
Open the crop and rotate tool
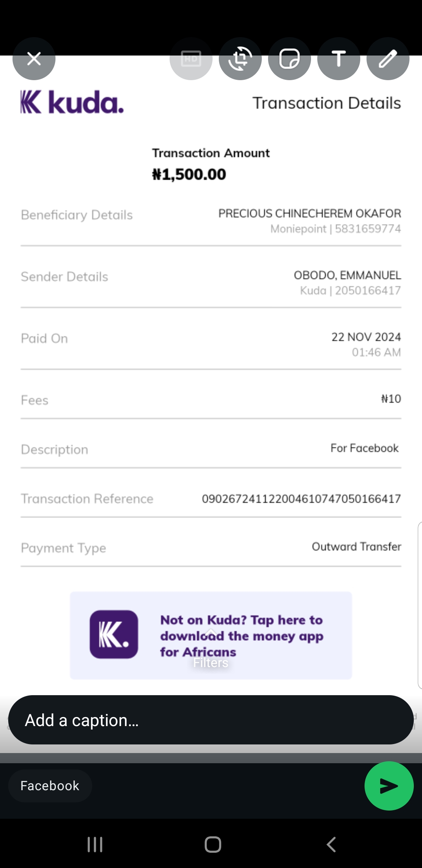click(240, 59)
